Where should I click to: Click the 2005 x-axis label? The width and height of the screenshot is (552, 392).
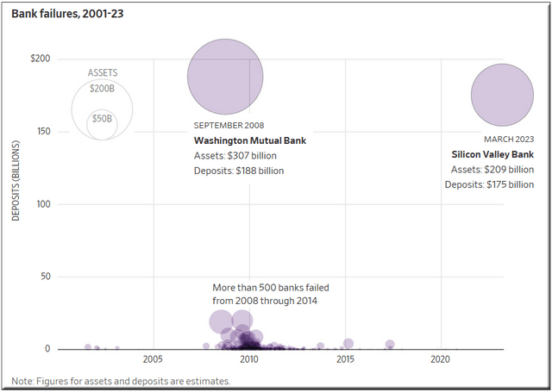click(x=153, y=359)
